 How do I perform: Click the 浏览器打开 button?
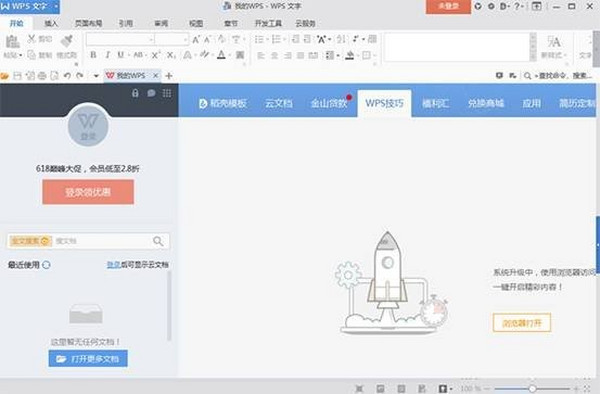[522, 323]
